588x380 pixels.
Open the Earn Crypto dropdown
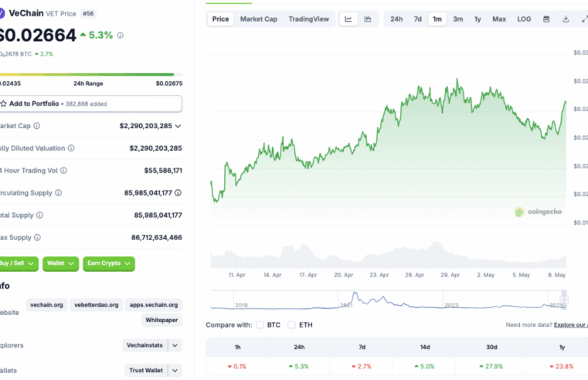pyautogui.click(x=109, y=263)
